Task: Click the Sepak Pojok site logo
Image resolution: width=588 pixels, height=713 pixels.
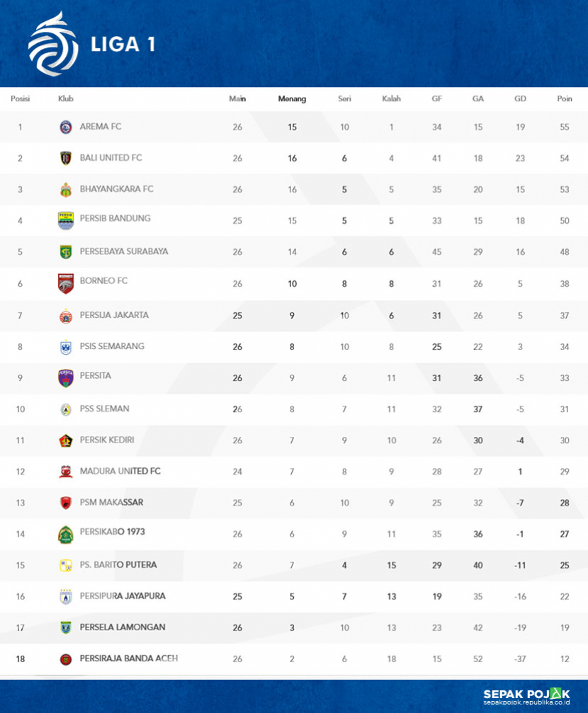Action: point(526,696)
